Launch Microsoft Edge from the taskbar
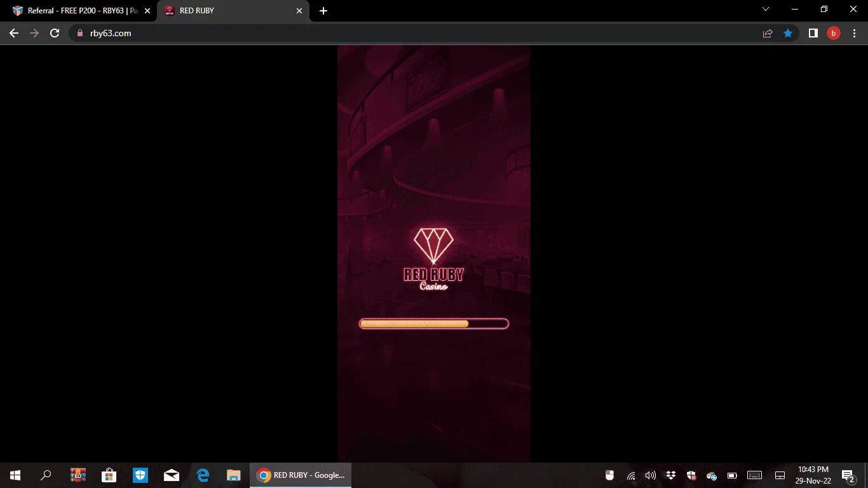 point(203,475)
